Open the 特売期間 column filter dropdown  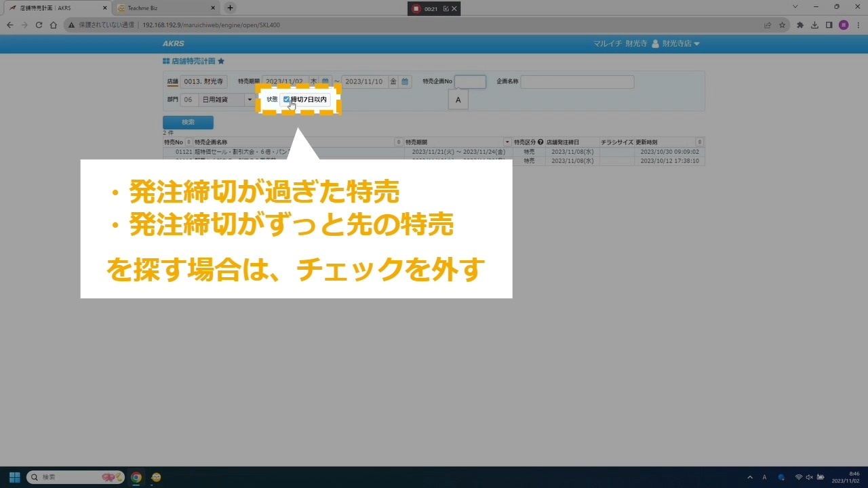[507, 142]
